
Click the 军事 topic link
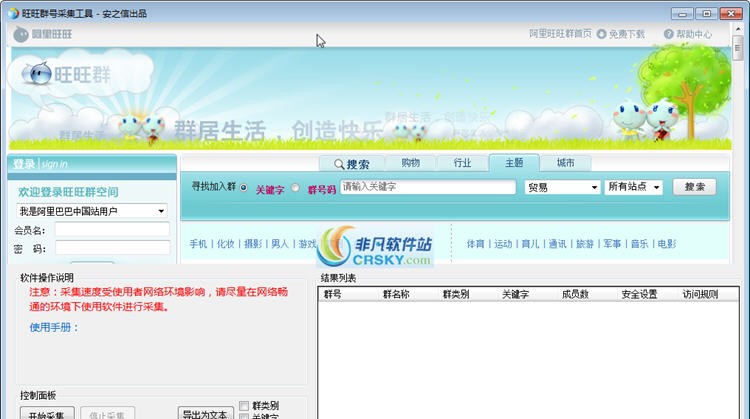pyautogui.click(x=612, y=244)
